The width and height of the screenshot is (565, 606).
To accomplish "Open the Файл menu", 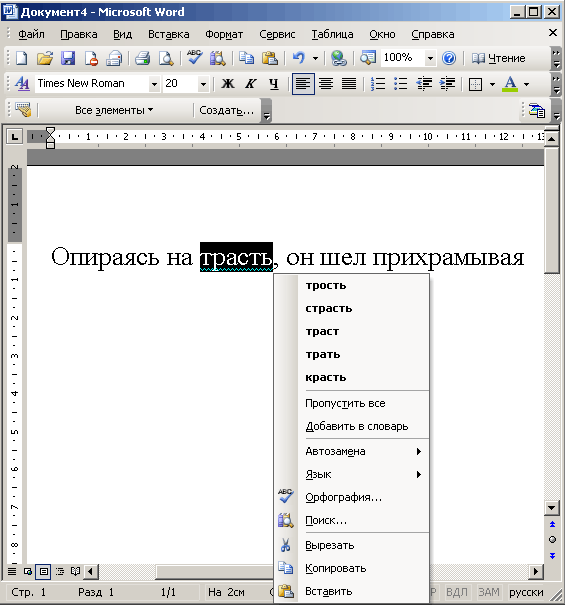I will tap(31, 34).
